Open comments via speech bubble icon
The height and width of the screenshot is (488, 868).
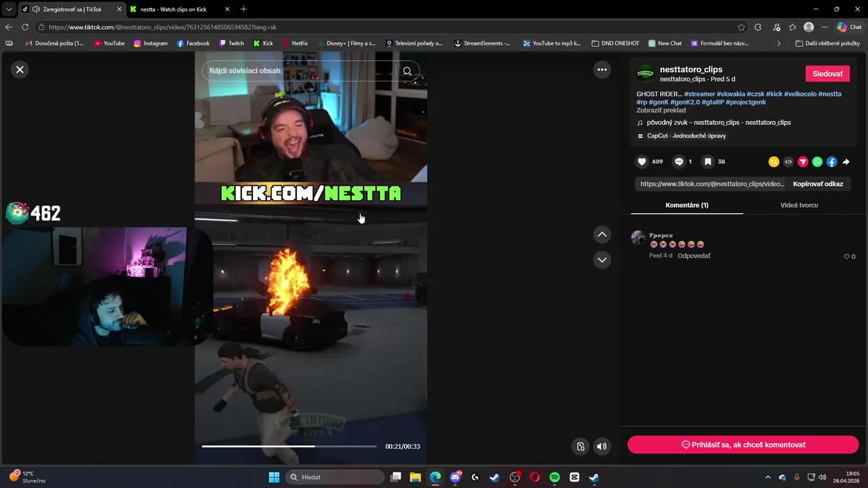[679, 161]
